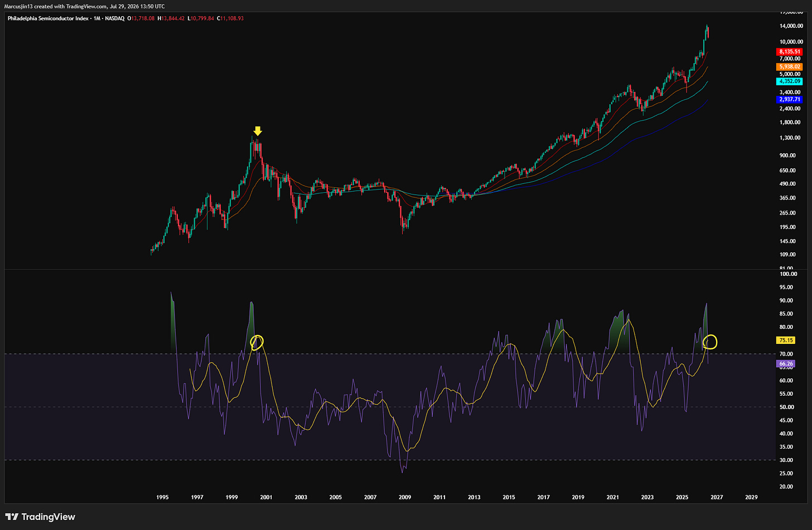812x530 pixels.
Task: Click the 2011 label on the time axis
Action: tap(439, 497)
